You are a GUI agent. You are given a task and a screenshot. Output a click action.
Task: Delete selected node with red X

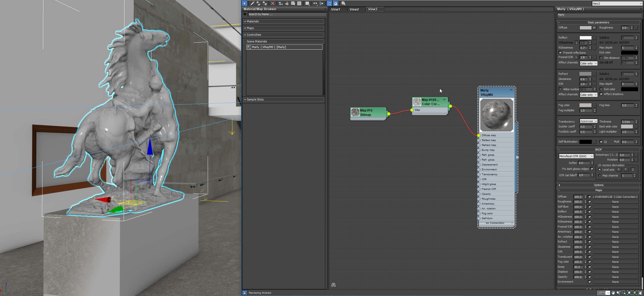(273, 3)
